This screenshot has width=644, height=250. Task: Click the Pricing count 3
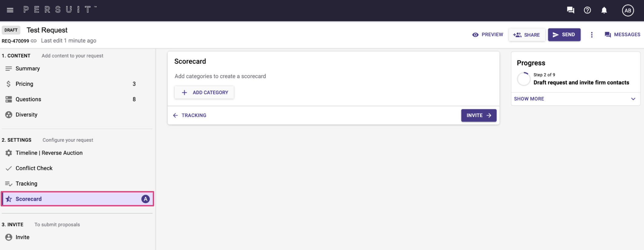tap(134, 84)
